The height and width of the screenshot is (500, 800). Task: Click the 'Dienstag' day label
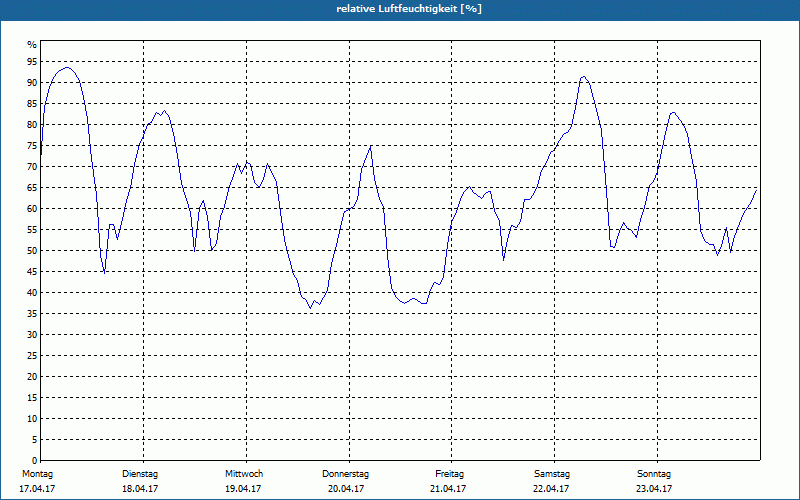point(140,474)
